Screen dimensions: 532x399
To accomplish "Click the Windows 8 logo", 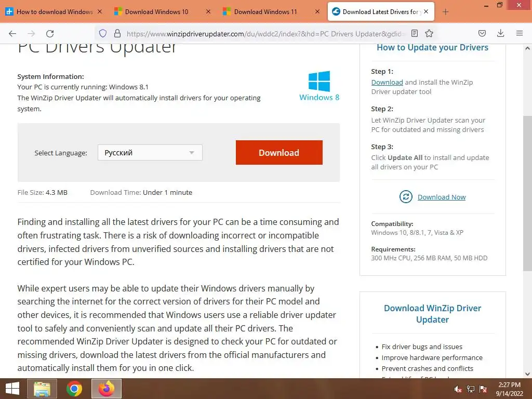I will click(320, 86).
